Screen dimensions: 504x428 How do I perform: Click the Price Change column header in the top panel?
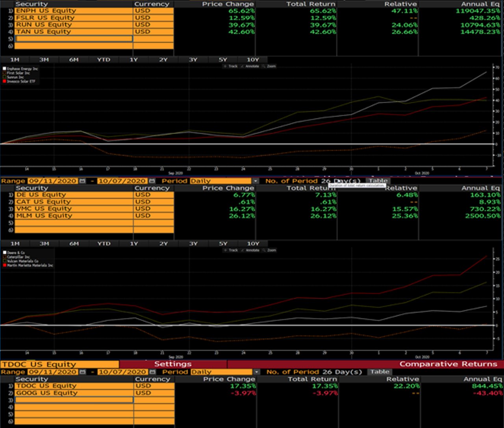point(228,4)
